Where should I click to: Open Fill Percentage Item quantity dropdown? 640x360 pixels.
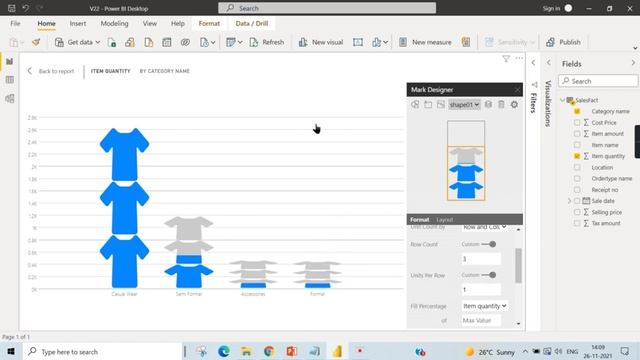pos(484,306)
